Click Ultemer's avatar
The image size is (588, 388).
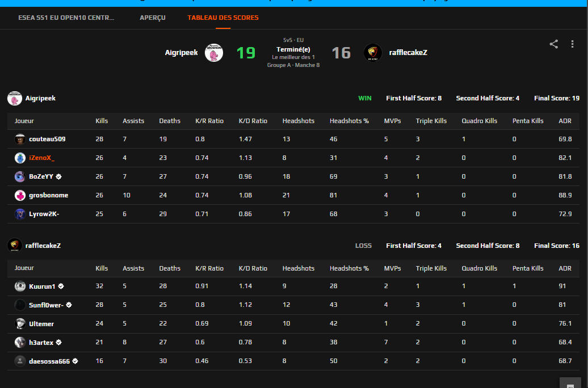20,323
